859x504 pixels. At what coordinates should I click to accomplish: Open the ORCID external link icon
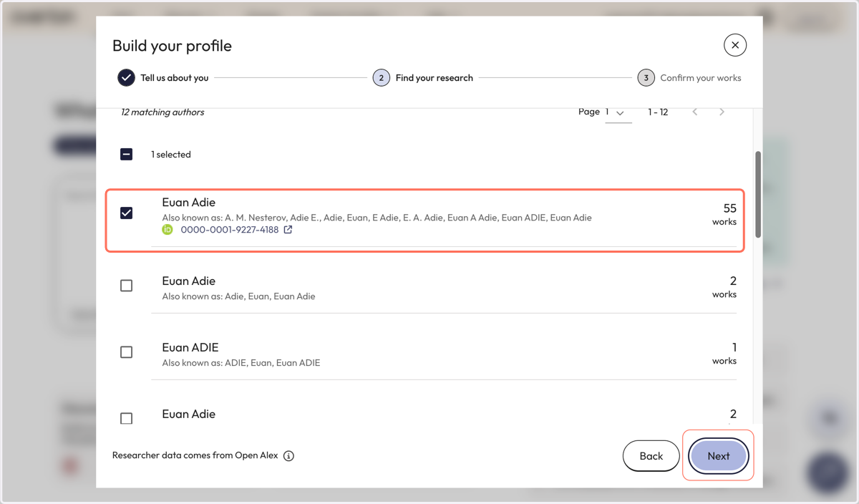(x=288, y=230)
